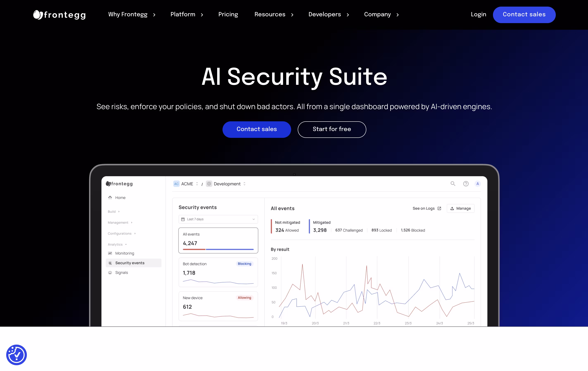Click the Login link
The width and height of the screenshot is (588, 371).
(478, 14)
